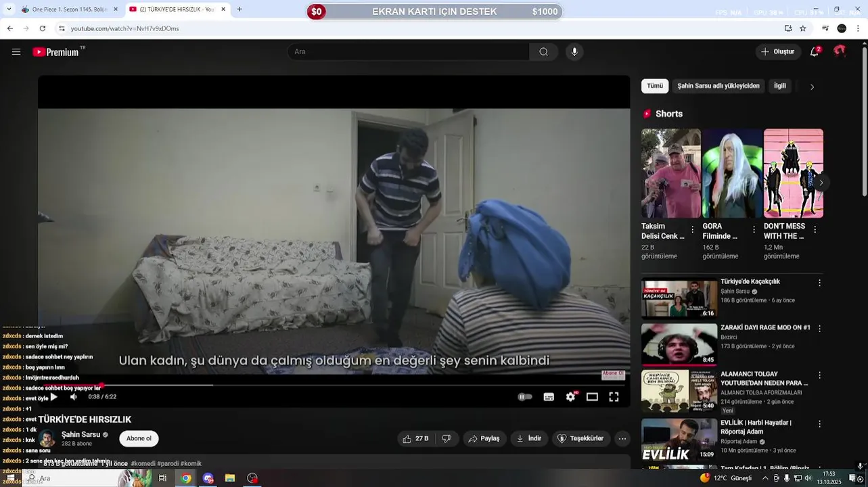Image resolution: width=868 pixels, height=487 pixels.
Task: Open more actions three-dot menu under video
Action: tap(622, 438)
